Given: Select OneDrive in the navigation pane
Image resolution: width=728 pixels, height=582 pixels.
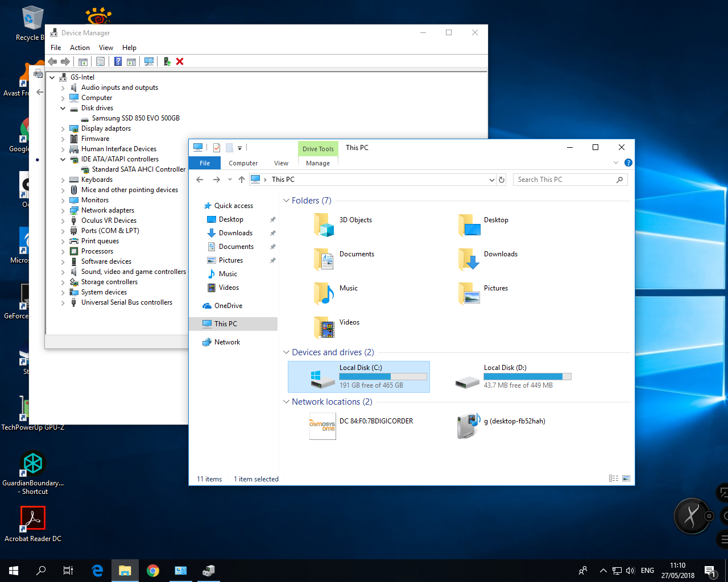Looking at the screenshot, I should tap(228, 306).
